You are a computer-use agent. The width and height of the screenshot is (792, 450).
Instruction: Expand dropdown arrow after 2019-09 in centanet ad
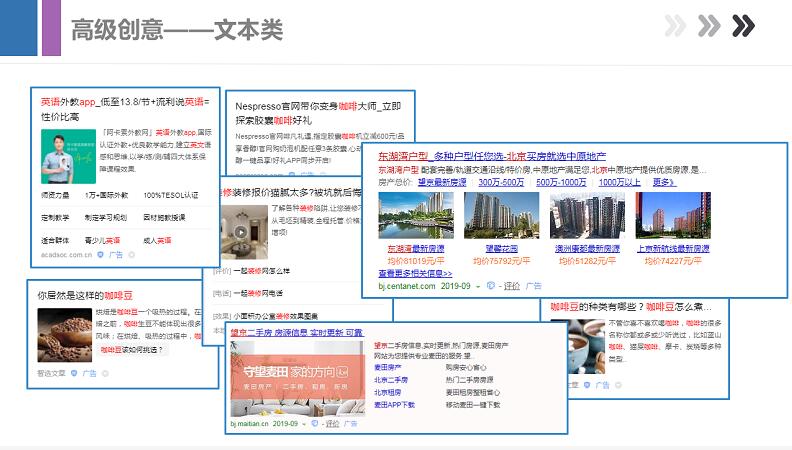coord(478,286)
